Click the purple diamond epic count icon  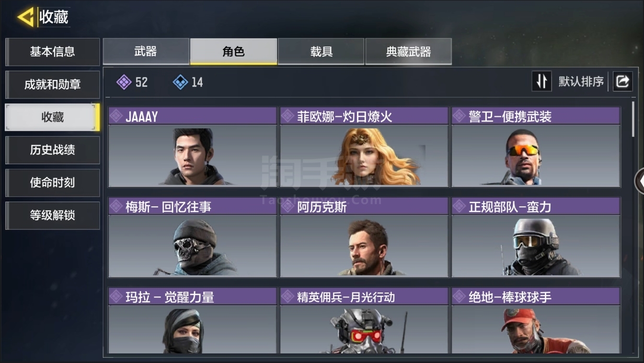coord(124,82)
